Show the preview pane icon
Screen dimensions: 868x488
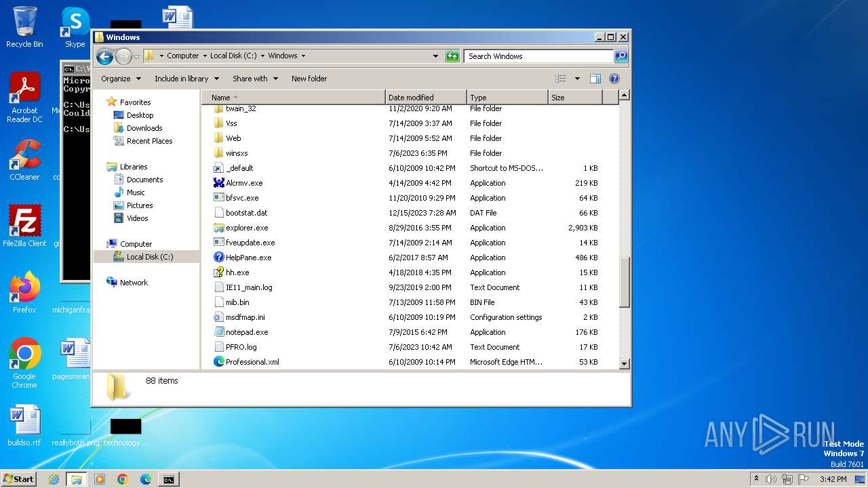[x=595, y=79]
